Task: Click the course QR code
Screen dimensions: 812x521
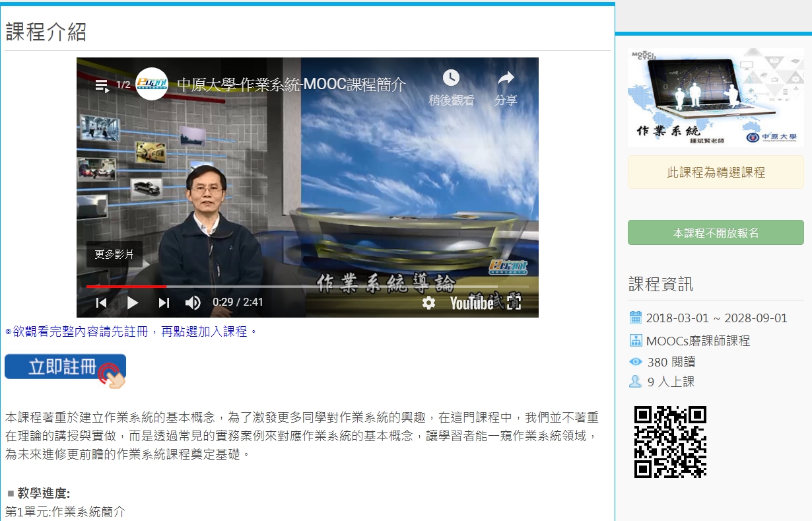Action: 670,442
